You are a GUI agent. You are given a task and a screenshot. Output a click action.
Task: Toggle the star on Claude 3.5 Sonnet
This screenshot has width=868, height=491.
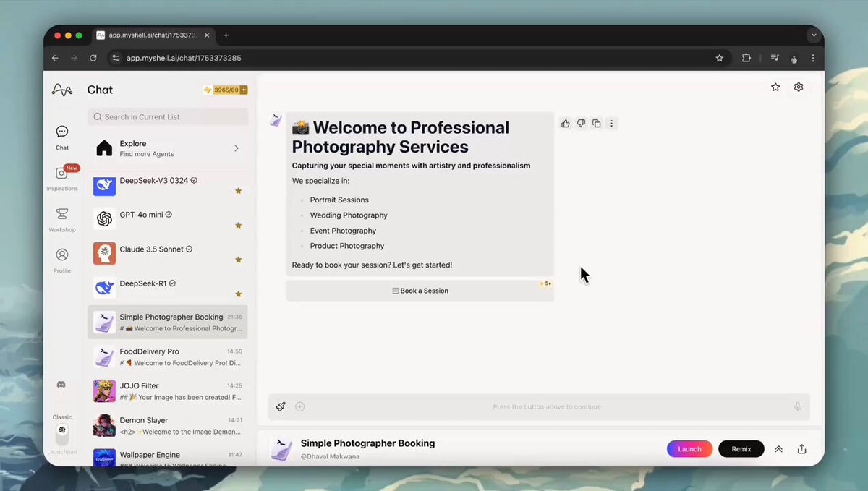click(x=238, y=260)
